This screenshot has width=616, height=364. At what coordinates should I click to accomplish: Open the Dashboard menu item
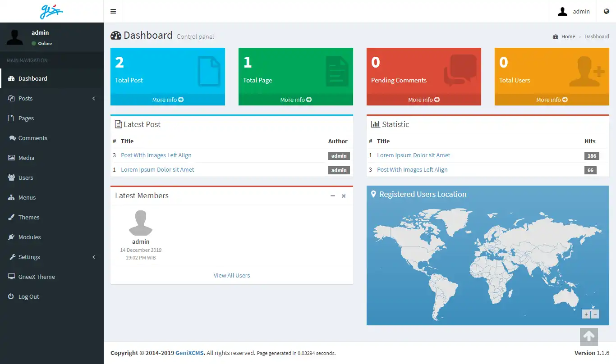point(52,78)
